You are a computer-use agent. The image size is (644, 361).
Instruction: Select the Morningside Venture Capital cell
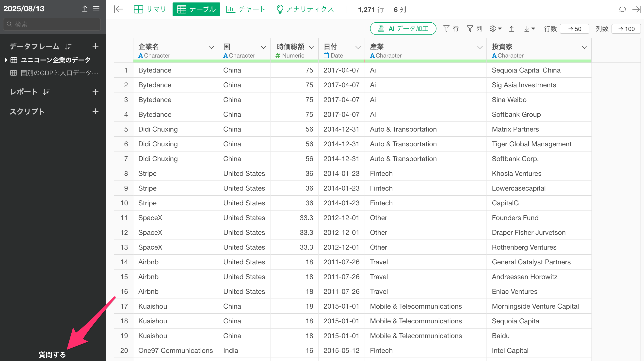point(539,306)
